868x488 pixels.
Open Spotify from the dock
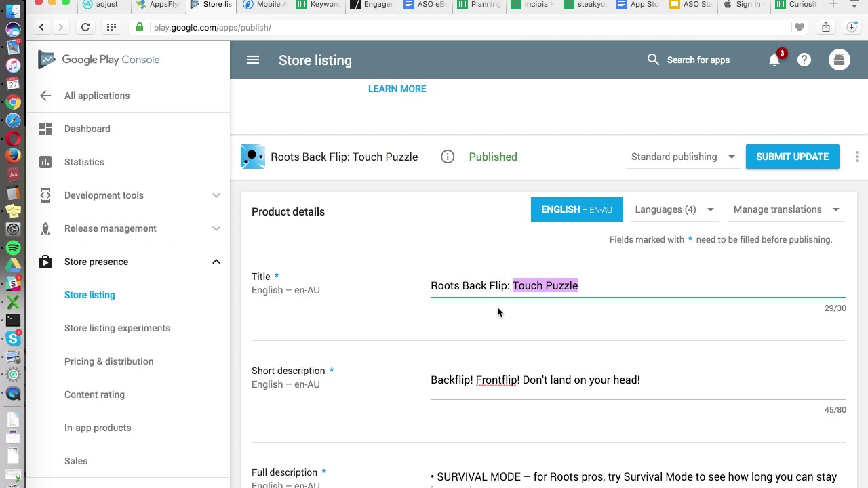(x=13, y=248)
